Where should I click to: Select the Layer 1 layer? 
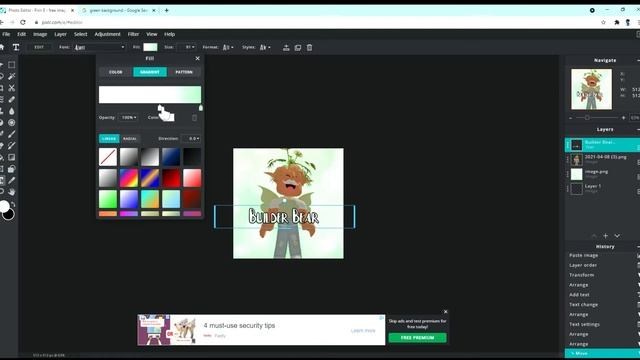[602, 189]
